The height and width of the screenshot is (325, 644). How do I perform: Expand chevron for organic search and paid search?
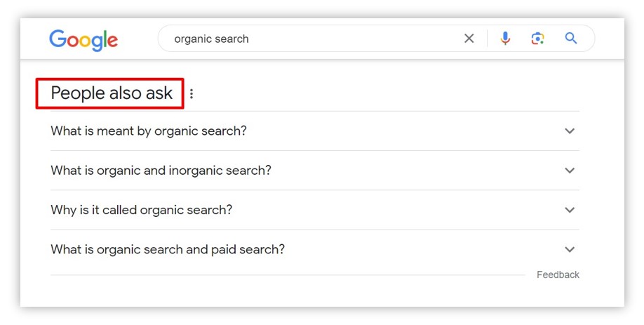coord(570,249)
